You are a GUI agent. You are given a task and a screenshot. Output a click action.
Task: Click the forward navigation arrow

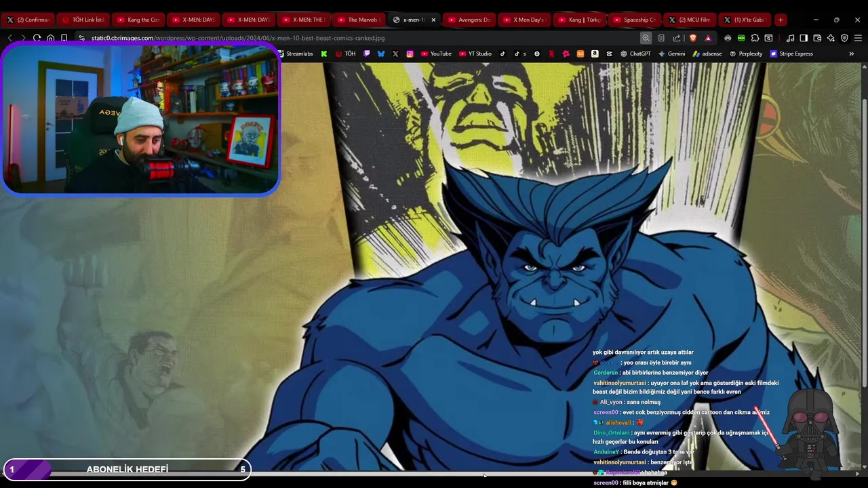pos(22,38)
